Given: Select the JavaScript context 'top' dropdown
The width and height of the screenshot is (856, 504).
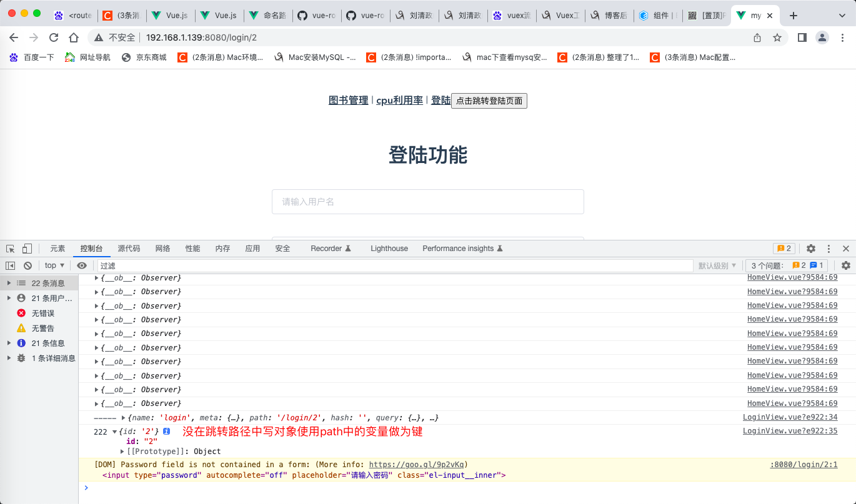Looking at the screenshot, I should pos(54,265).
